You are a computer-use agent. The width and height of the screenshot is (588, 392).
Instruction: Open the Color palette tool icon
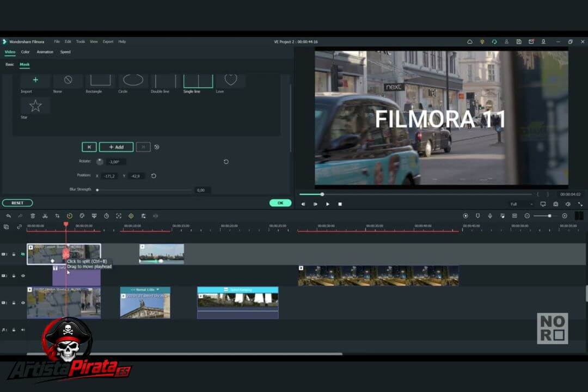point(82,216)
